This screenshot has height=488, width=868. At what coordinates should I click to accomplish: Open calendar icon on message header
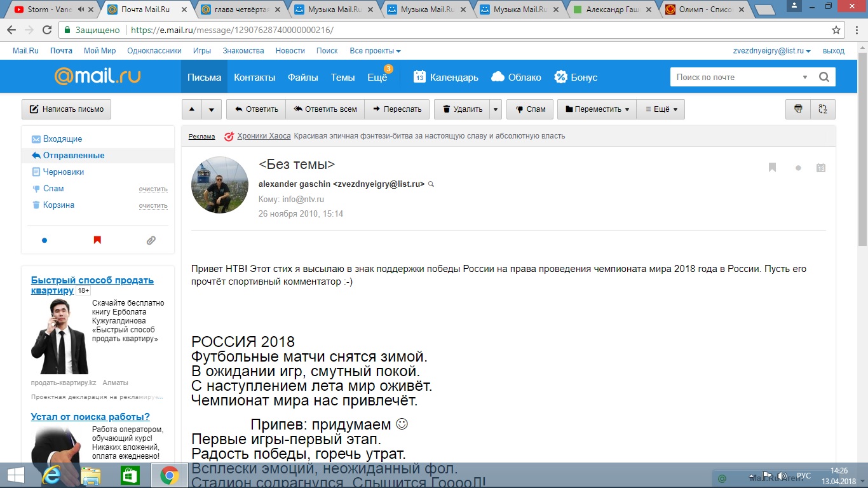(821, 168)
